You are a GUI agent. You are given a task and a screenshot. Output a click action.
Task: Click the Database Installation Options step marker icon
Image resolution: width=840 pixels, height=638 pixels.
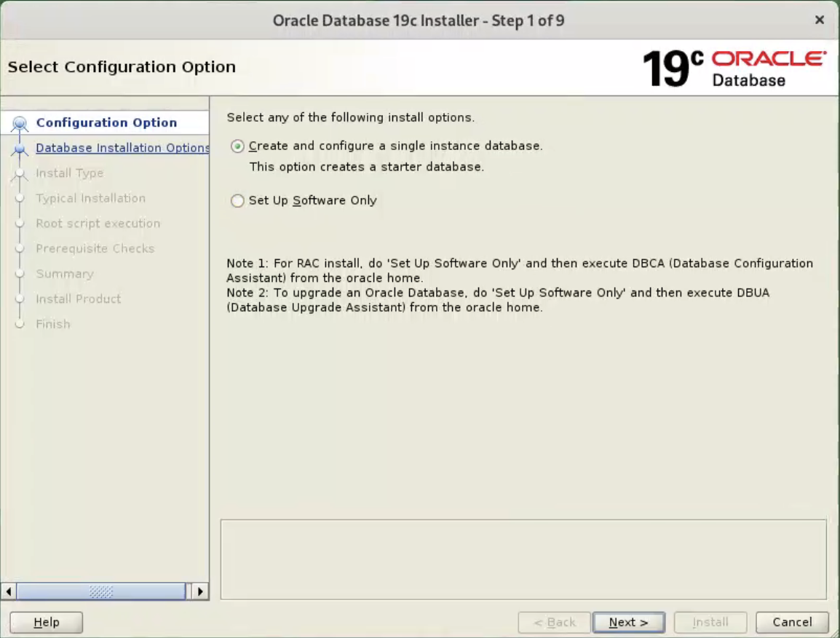20,149
